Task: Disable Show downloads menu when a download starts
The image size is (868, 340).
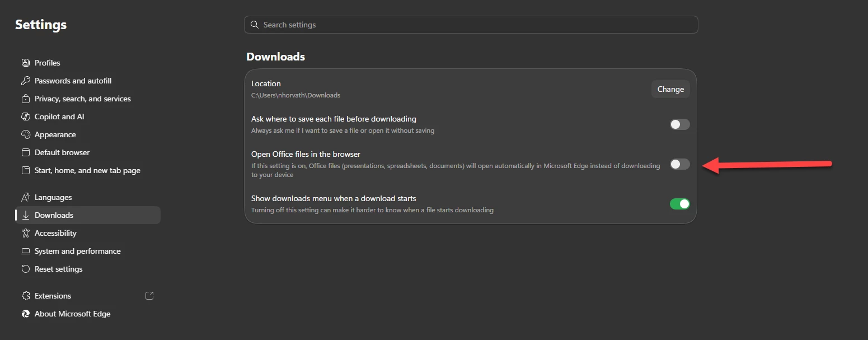Action: (680, 204)
